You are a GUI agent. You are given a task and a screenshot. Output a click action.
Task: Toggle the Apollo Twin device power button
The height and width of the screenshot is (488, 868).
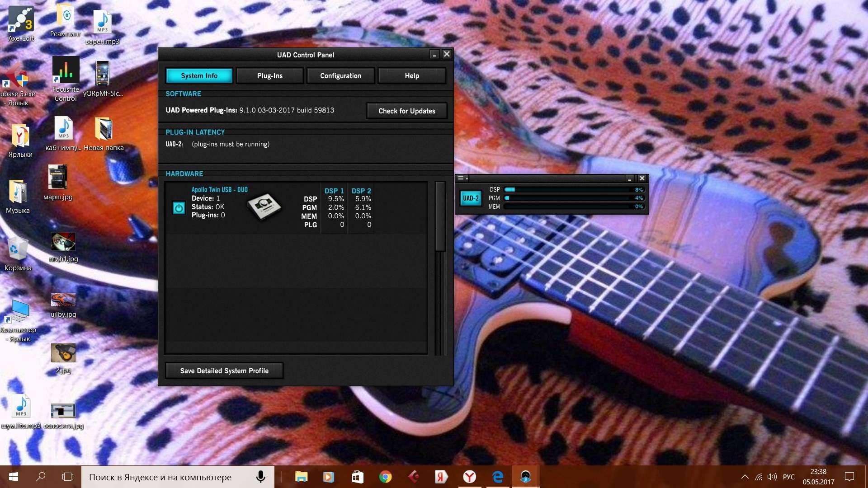(179, 208)
